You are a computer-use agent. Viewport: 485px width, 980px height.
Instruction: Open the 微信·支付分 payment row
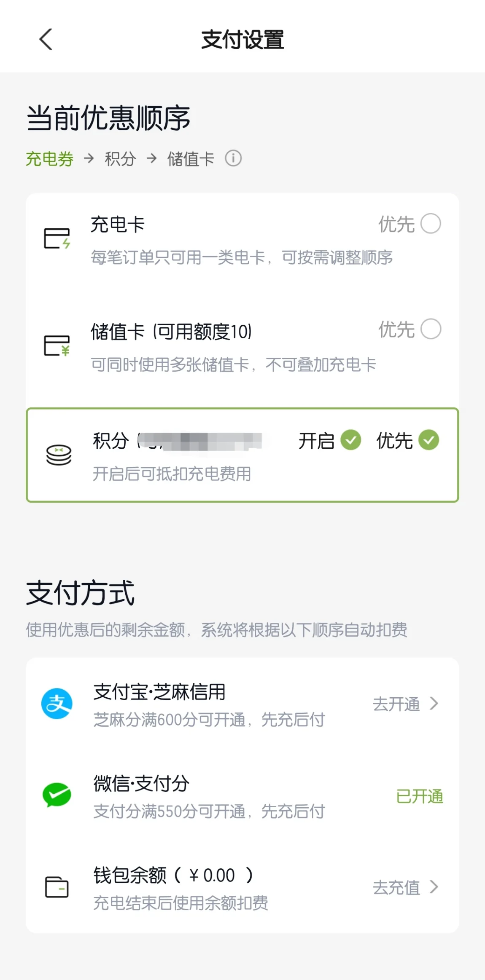[x=242, y=795]
